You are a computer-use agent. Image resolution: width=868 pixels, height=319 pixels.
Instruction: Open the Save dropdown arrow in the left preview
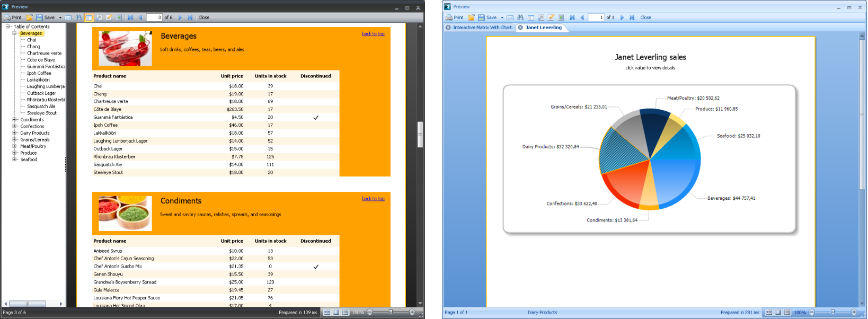point(60,17)
